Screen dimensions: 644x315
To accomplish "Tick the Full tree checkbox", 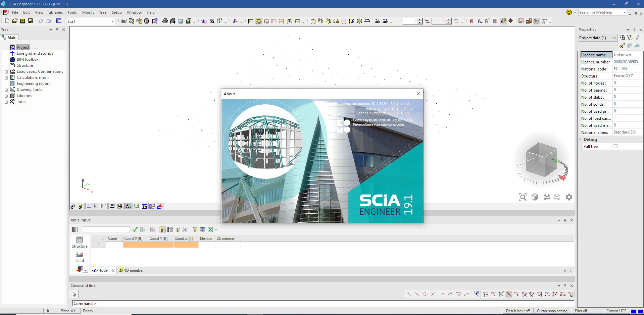I will 615,146.
